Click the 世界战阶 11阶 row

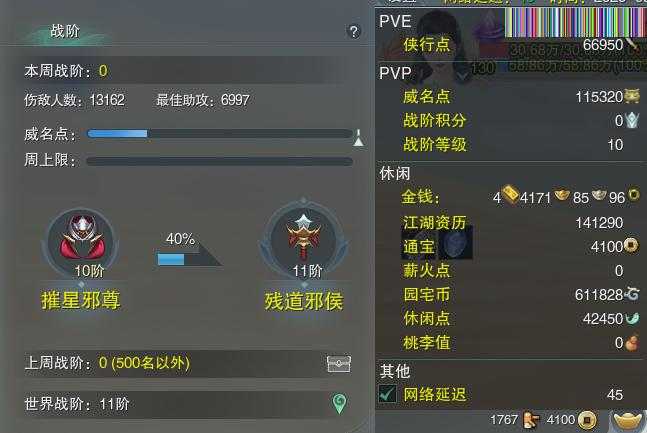click(188, 404)
